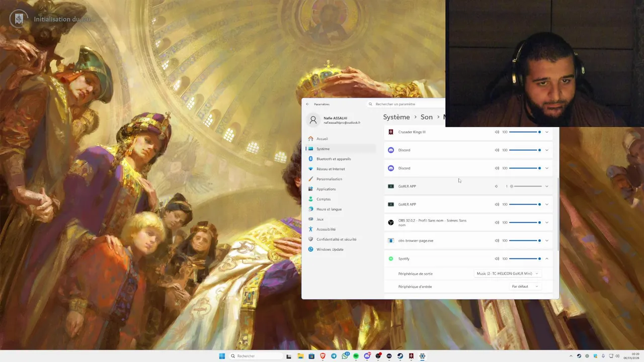Click the Personnalisation paintbrush icon
644x362 pixels.
tap(310, 179)
